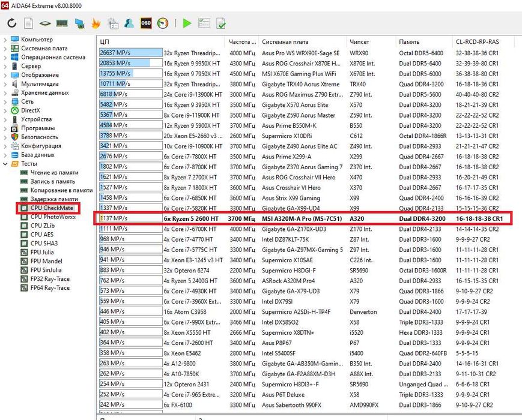Viewport: 522px width, 420px height.
Task: Expand the Системная плата tree node
Action: 5,49
